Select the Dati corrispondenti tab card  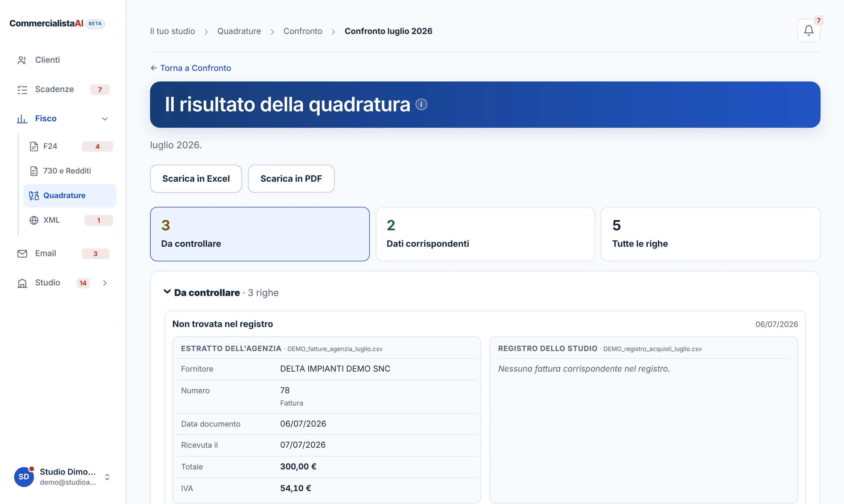point(485,234)
